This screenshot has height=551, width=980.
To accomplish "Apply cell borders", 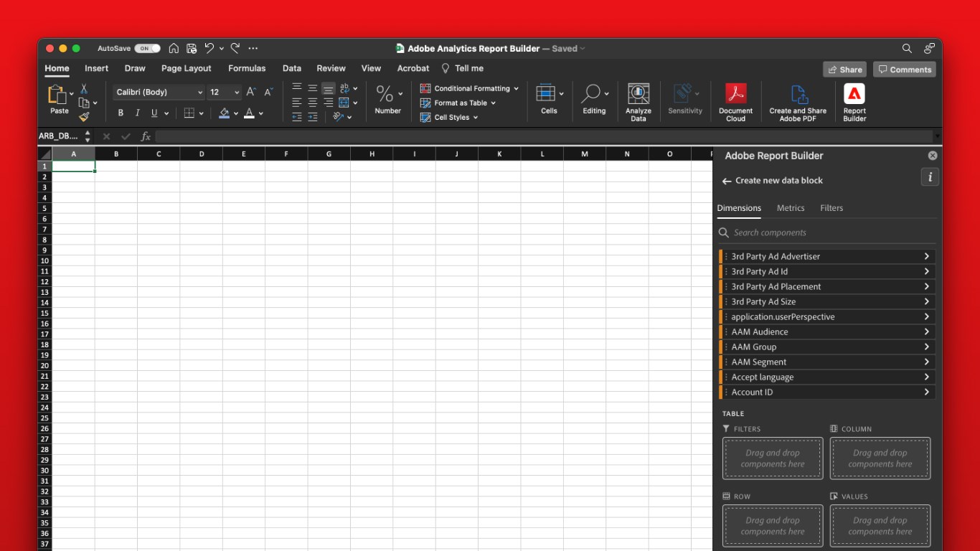I will coord(189,113).
